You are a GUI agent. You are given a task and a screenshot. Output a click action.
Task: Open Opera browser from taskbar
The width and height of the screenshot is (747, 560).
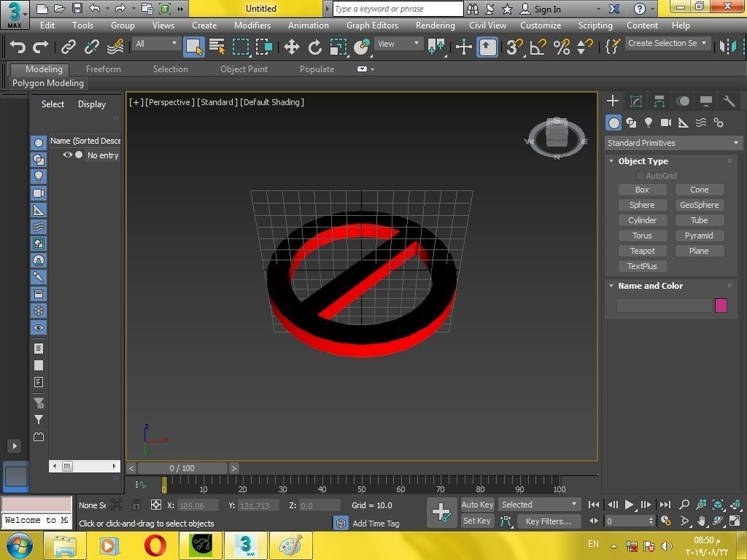click(155, 545)
